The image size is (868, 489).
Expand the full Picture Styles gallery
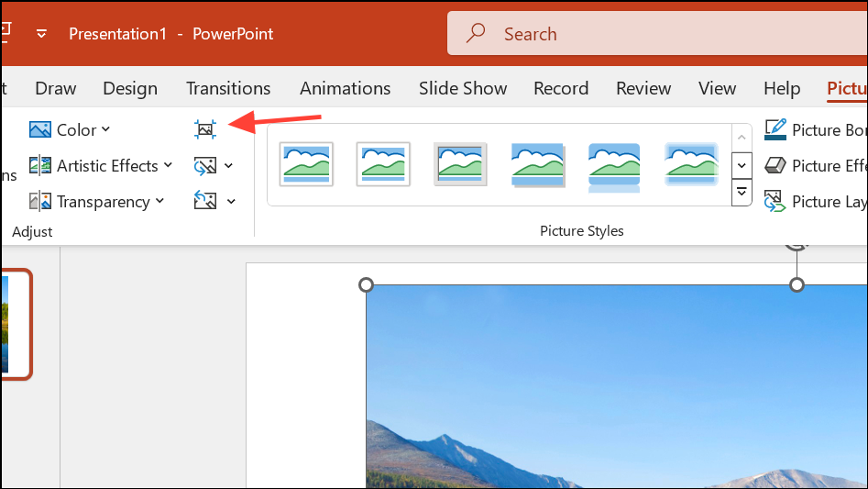(743, 194)
